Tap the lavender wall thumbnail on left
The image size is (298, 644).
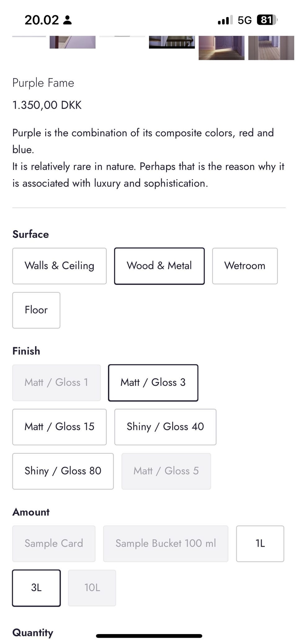[x=72, y=42]
